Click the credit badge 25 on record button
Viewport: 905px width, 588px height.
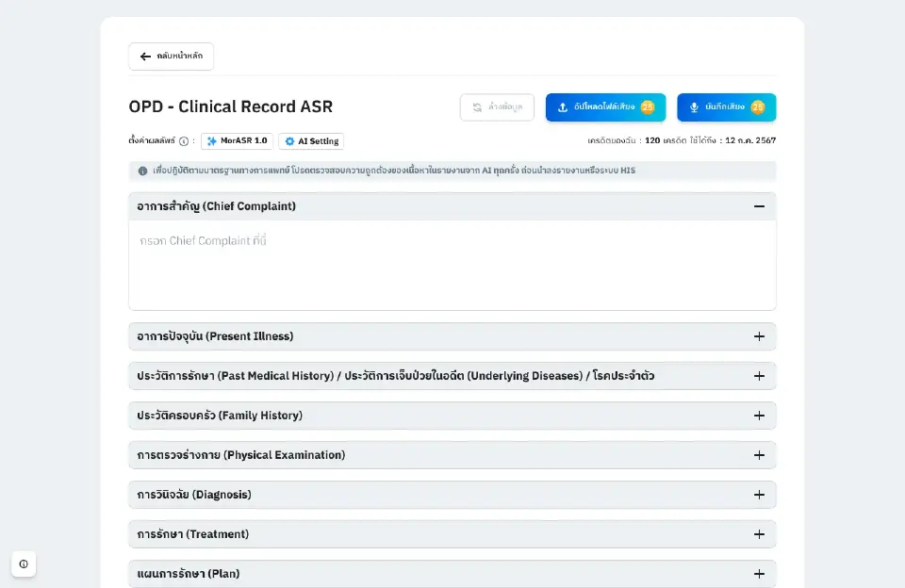tap(757, 106)
